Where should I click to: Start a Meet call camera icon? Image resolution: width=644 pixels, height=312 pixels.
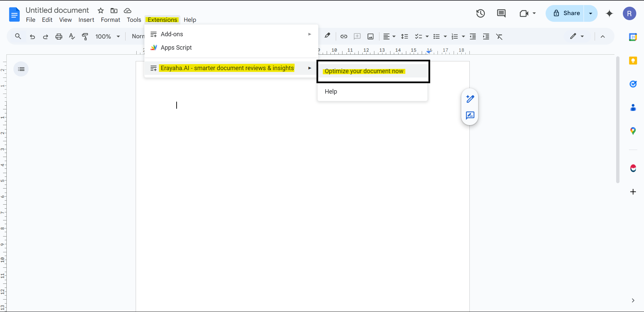(x=524, y=13)
